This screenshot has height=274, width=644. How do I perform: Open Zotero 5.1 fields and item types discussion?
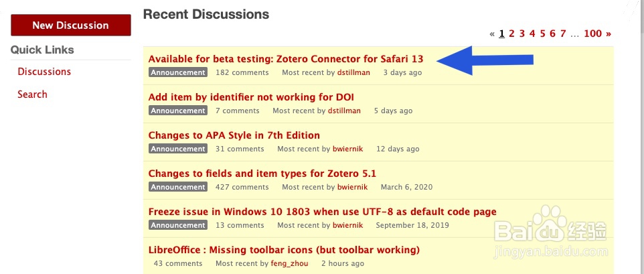[262, 174]
